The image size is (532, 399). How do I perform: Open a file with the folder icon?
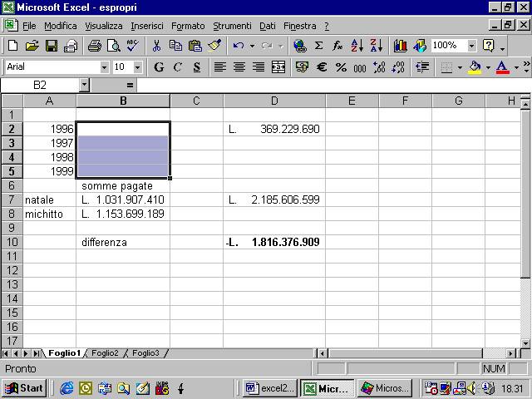coord(32,46)
